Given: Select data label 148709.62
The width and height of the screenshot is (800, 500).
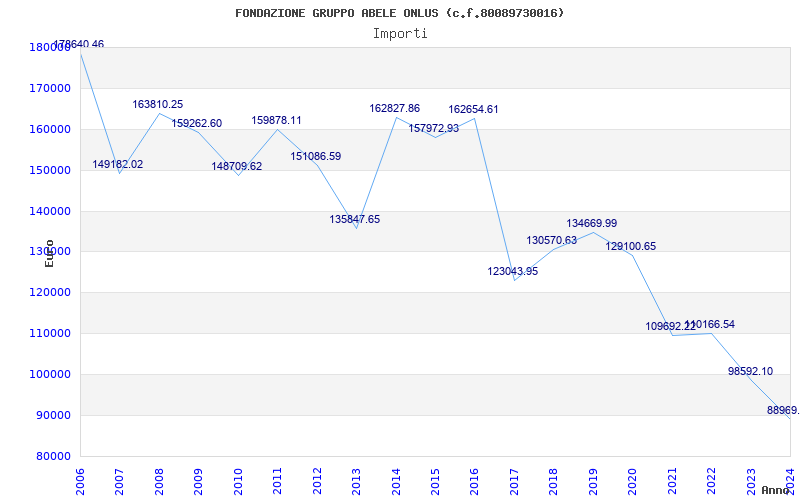Looking at the screenshot, I should point(237,166).
